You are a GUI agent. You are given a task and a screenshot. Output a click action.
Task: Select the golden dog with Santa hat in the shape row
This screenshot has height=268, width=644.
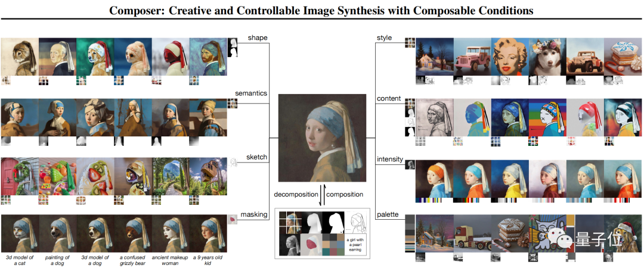click(95, 57)
